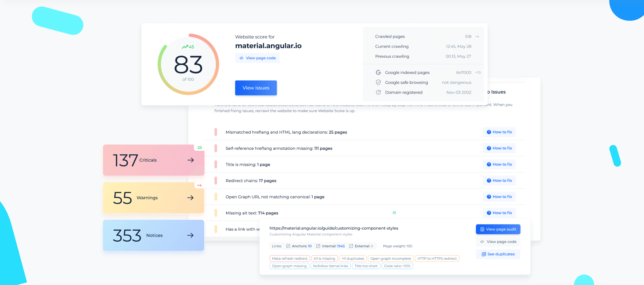
Task: Click How to fix for Missing alt text
Action: [499, 213]
